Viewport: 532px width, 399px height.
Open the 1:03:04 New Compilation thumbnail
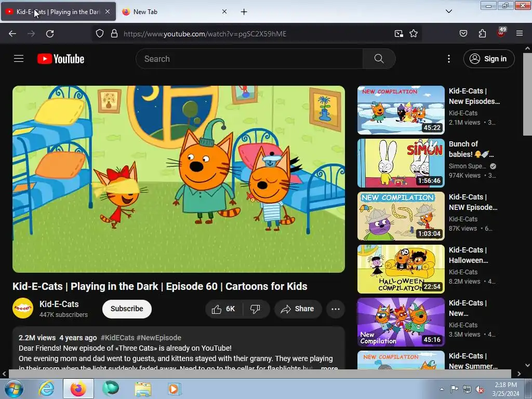[401, 216]
